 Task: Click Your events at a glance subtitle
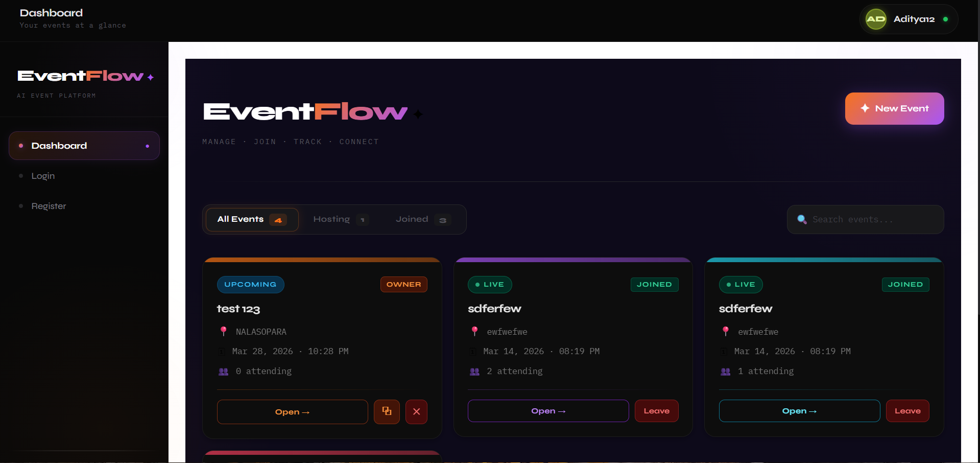click(73, 25)
